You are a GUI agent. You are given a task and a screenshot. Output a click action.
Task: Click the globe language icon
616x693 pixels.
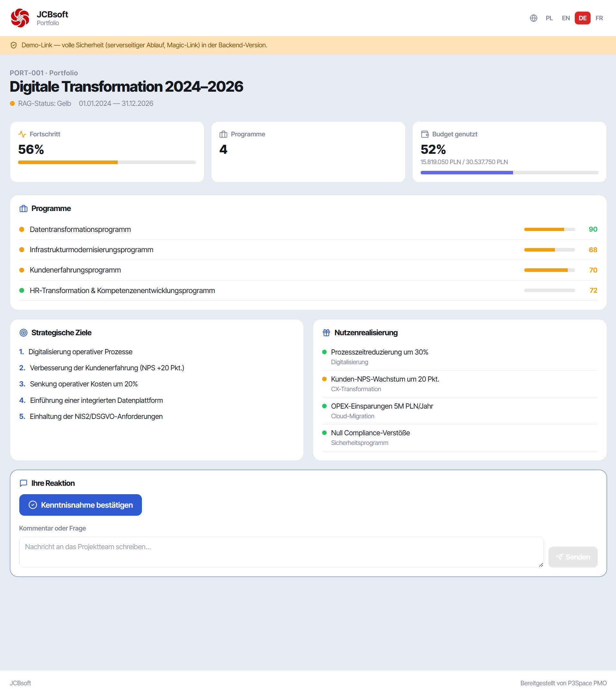(534, 18)
